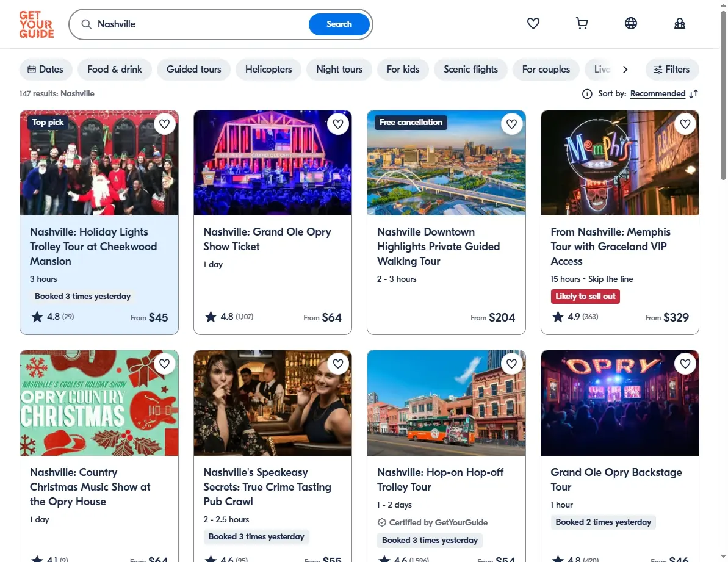Open Country Christmas Music Show title
This screenshot has width=728, height=562.
[90, 487]
